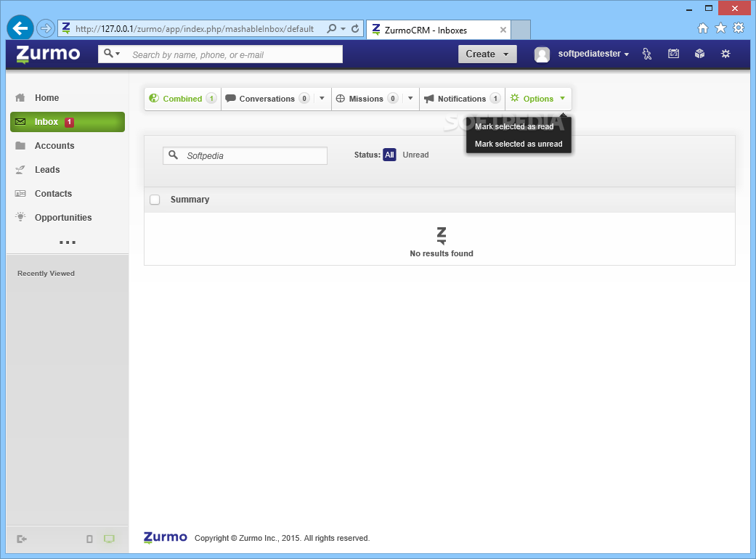The height and width of the screenshot is (559, 756).
Task: Open a new browser tab
Action: [521, 30]
